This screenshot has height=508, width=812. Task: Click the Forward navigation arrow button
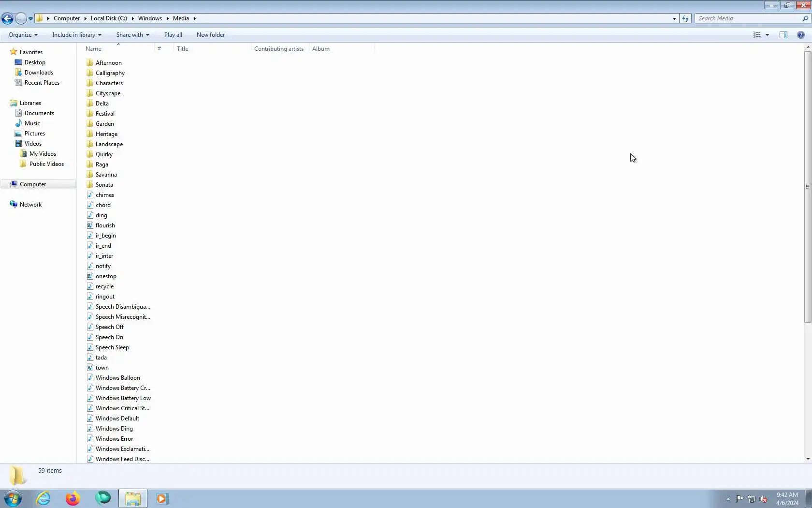21,18
